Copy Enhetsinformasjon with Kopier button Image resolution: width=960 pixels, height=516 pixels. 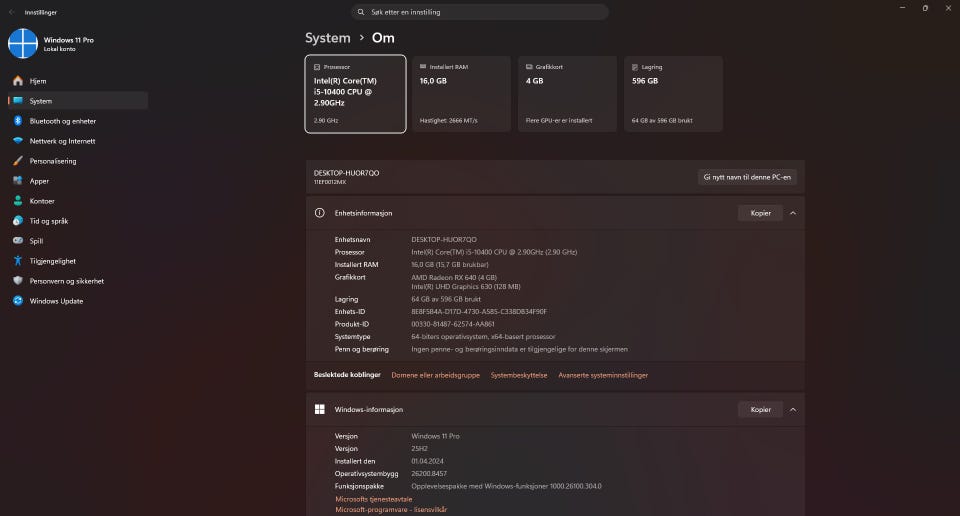760,213
